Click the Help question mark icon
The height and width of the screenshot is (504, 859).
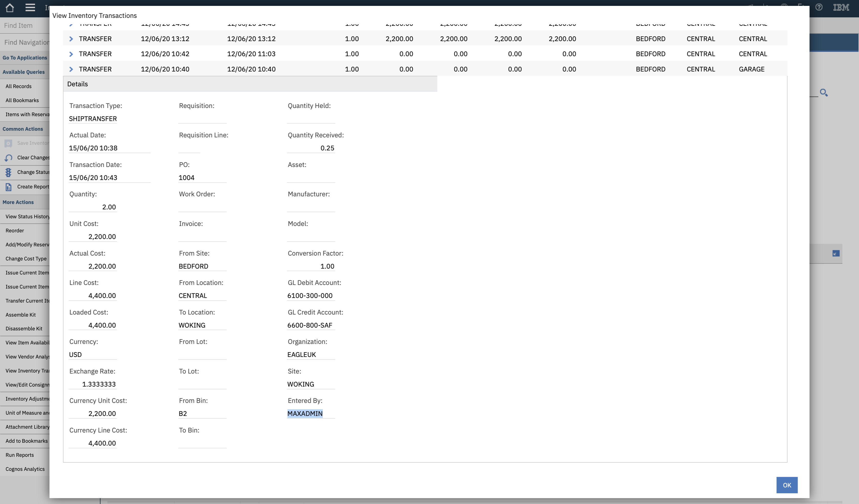tap(819, 7)
